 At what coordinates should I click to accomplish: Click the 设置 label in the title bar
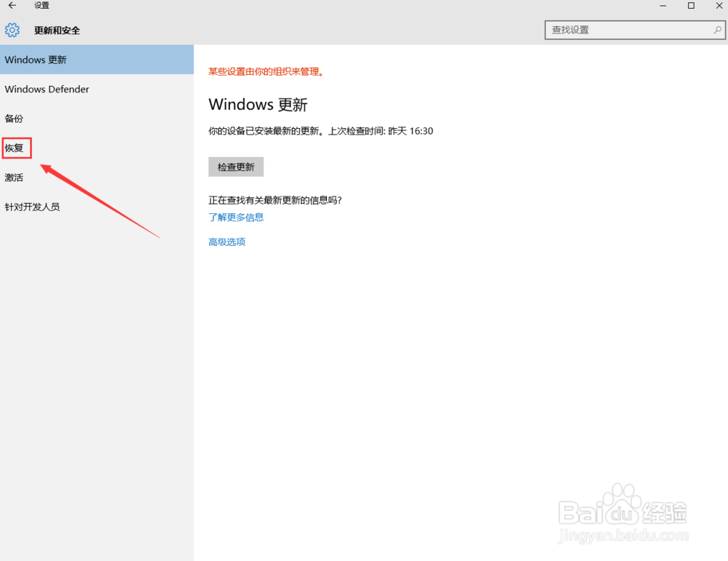pos(41,6)
